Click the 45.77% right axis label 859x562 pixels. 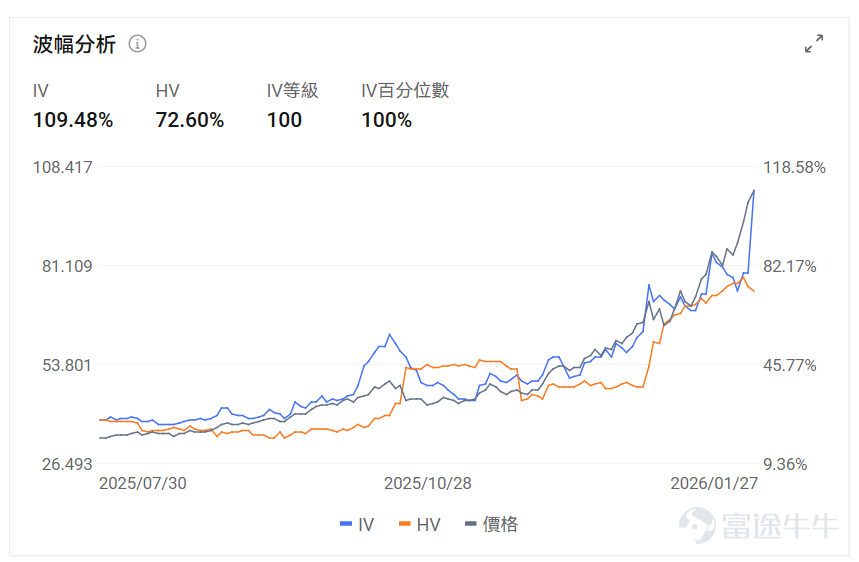[x=790, y=365]
